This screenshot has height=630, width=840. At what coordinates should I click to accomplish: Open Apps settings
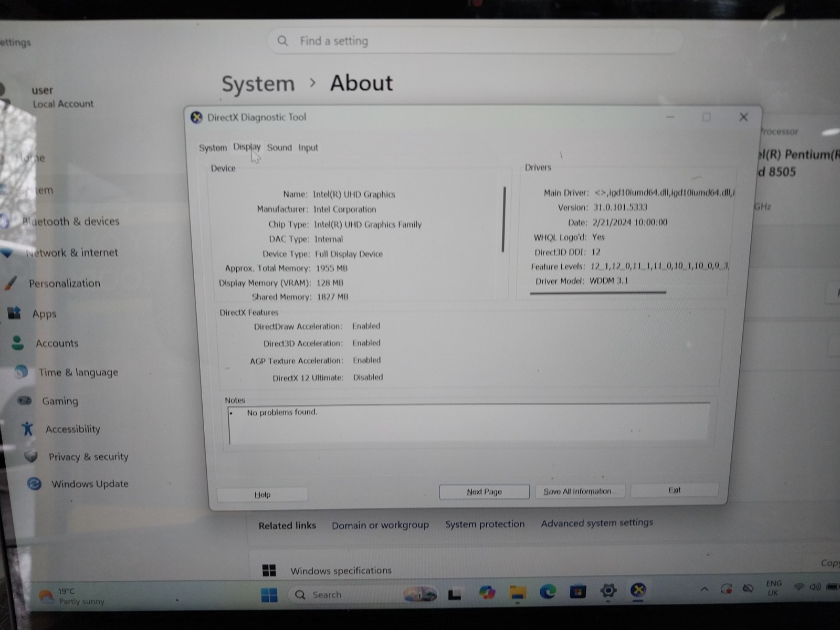click(44, 314)
